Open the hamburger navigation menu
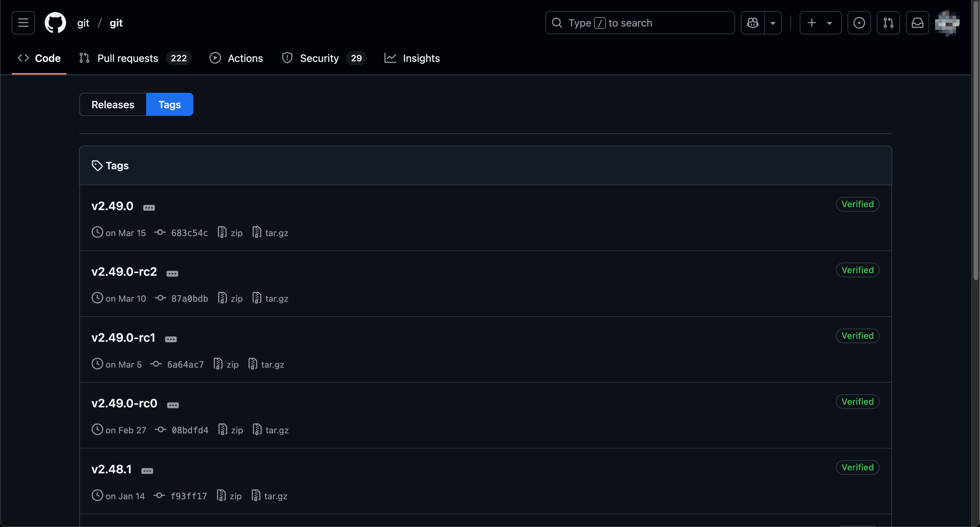The width and height of the screenshot is (980, 527). [x=23, y=23]
